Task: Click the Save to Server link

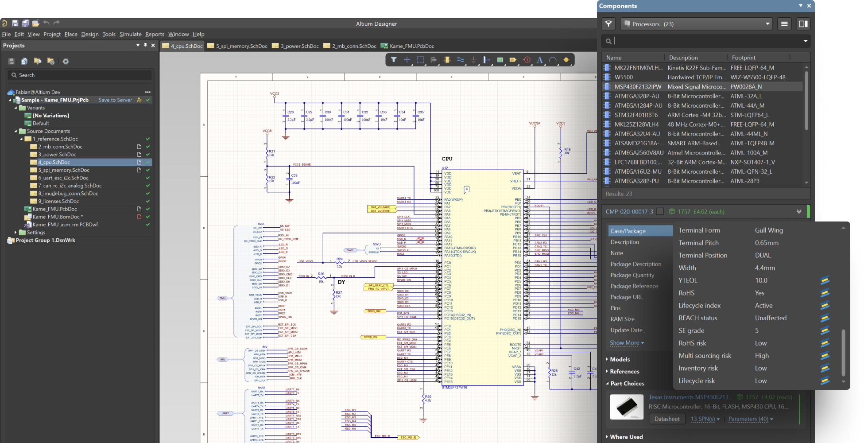Action: pos(115,100)
